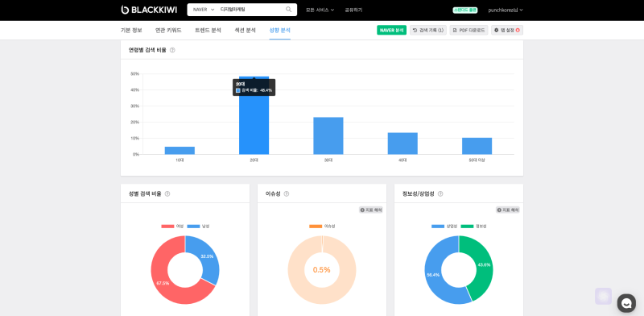Click the purple floating assistant icon

pos(603,297)
